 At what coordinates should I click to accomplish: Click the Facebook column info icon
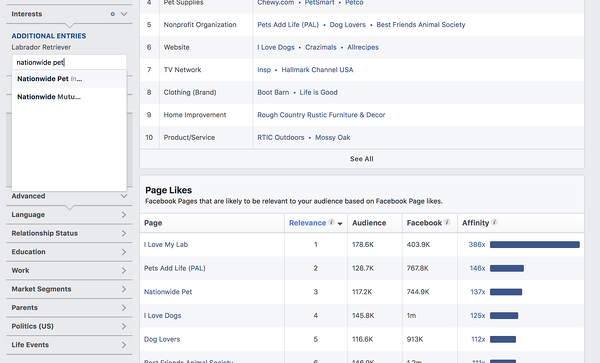[447, 222]
